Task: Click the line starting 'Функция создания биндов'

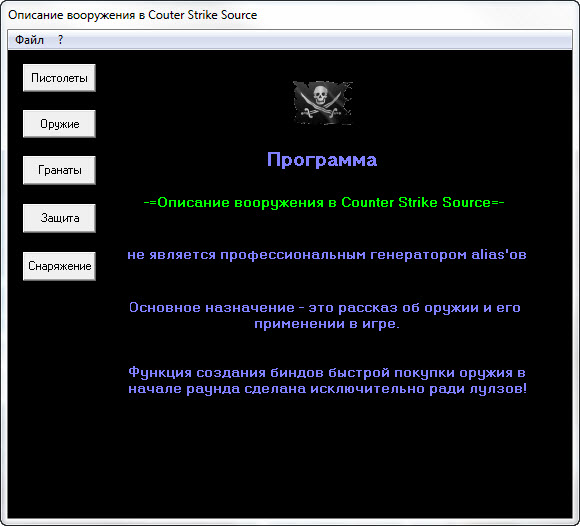Action: pyautogui.click(x=327, y=372)
